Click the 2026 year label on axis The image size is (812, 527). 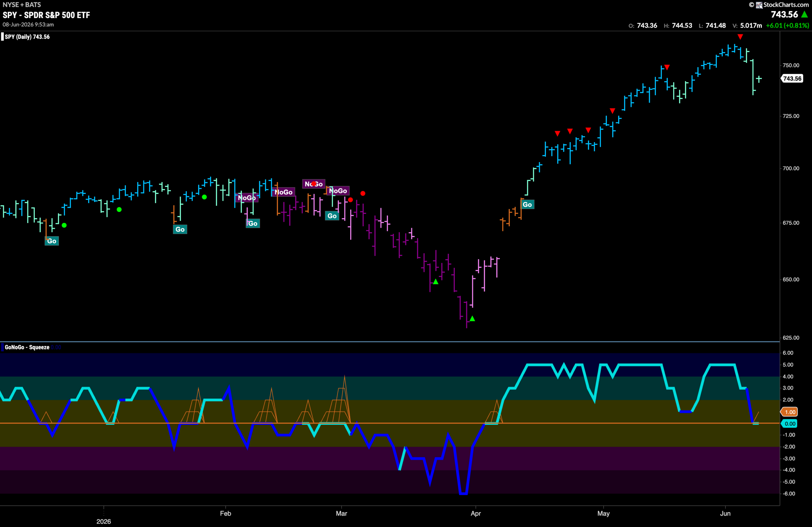104,522
